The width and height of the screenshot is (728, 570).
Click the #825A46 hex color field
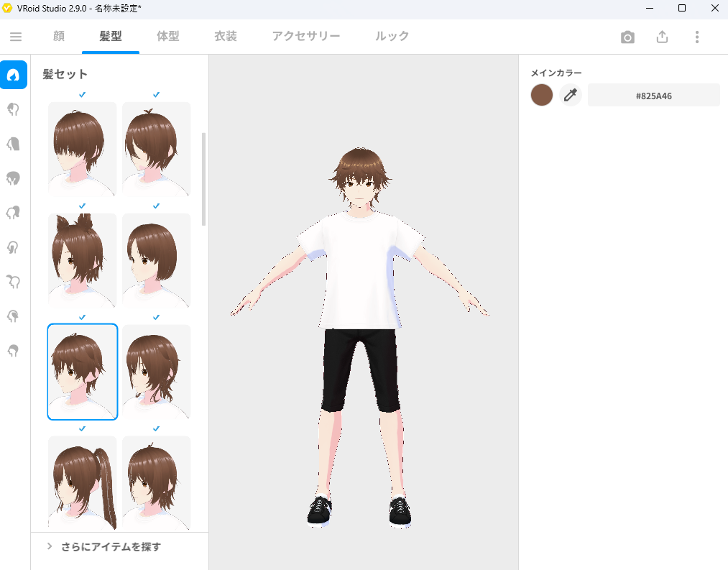pos(653,95)
